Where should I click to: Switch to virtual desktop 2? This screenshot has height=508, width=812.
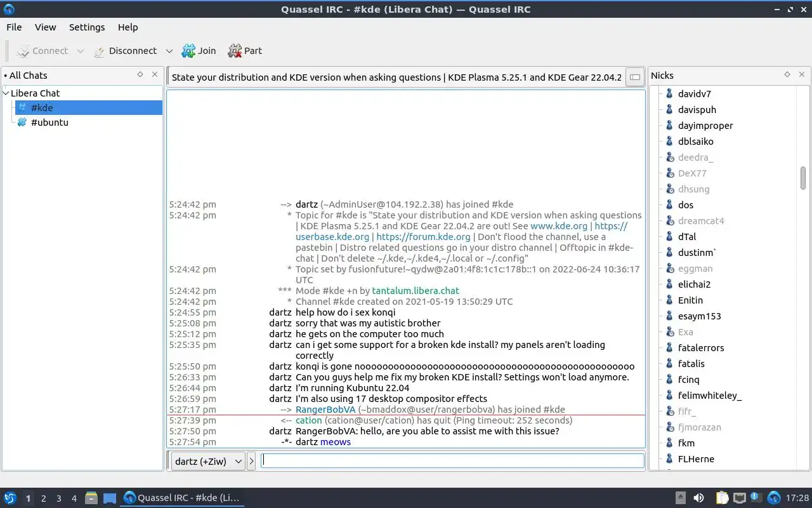(43, 498)
